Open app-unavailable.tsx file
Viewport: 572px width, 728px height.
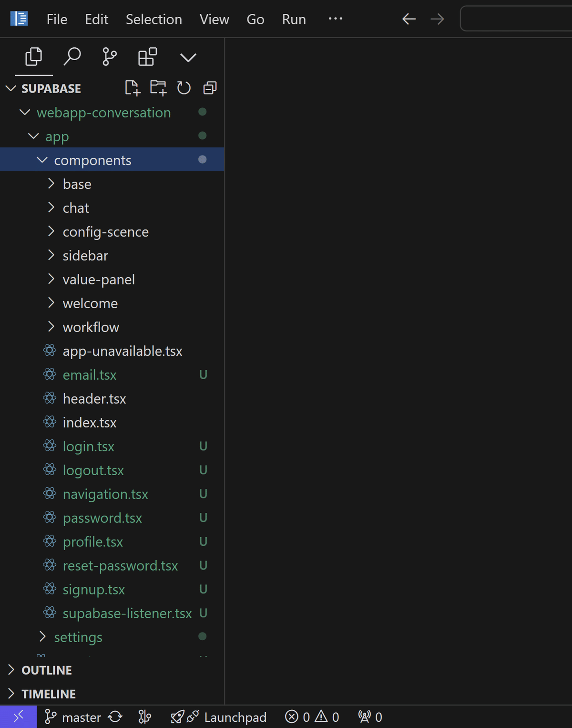coord(112,351)
